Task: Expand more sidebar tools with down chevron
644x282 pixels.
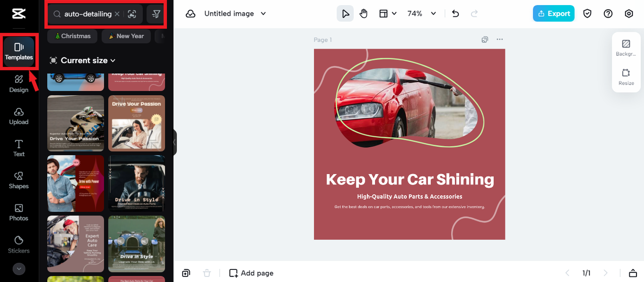Action: tap(19, 269)
